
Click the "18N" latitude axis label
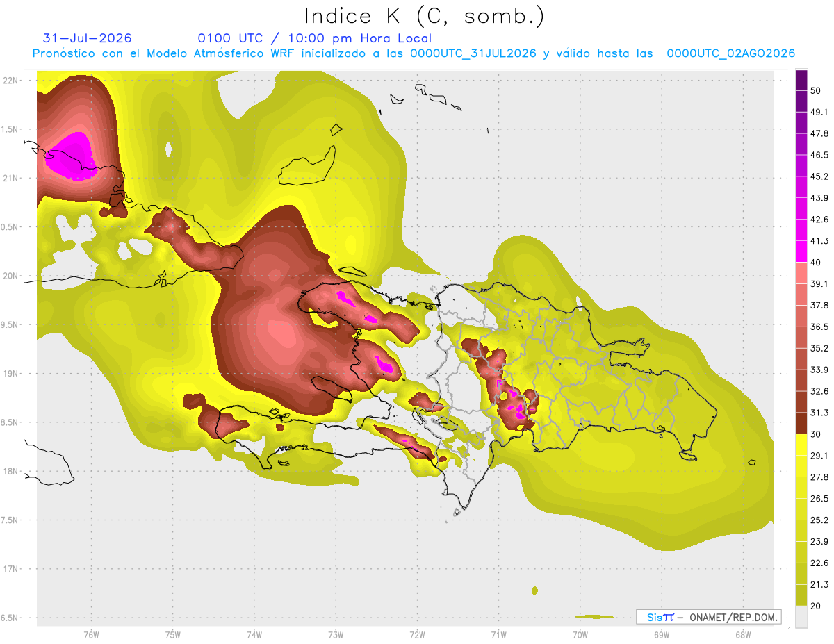pyautogui.click(x=10, y=471)
